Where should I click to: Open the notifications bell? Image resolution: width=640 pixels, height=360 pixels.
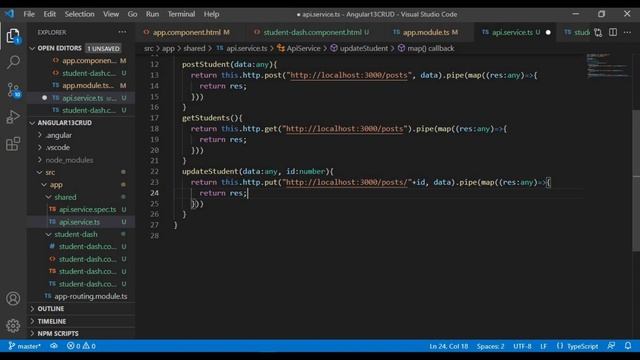[628, 346]
